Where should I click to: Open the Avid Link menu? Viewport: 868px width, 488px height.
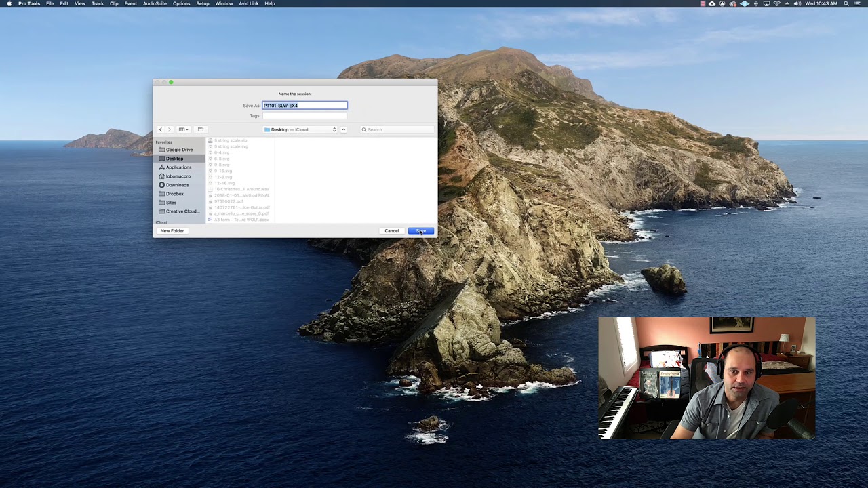[x=249, y=3]
